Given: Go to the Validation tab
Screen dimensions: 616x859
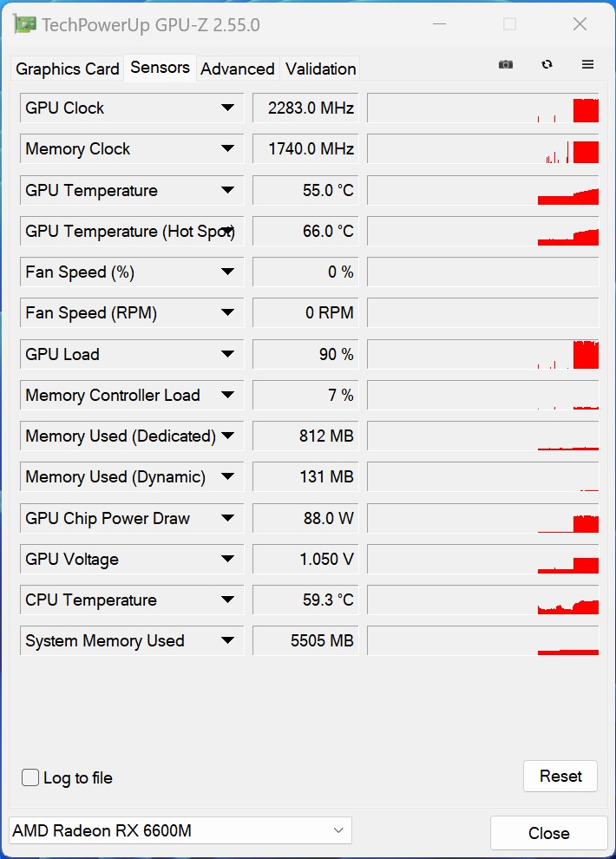Looking at the screenshot, I should click(x=320, y=69).
